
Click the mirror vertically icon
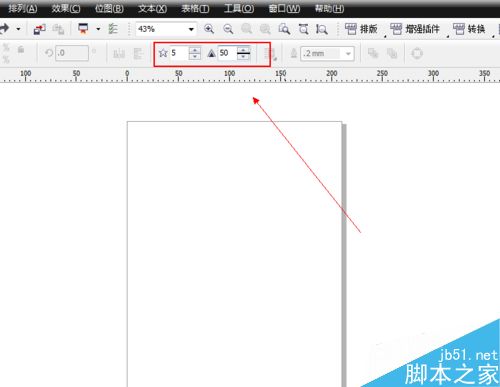[138, 53]
